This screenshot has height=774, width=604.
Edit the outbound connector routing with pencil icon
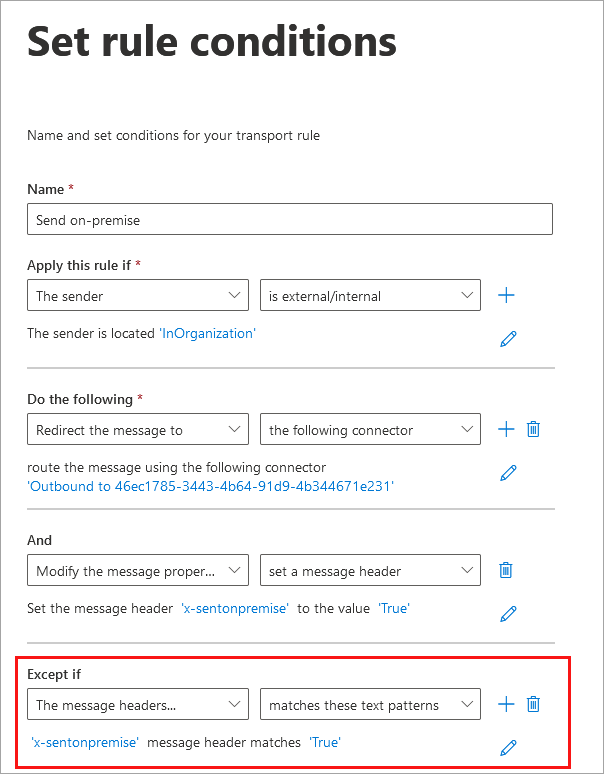click(x=508, y=473)
